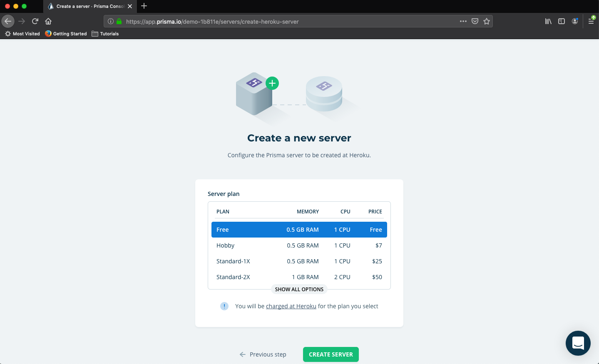
Task: Expand SHOW ALL OPTIONS plan list
Action: tap(299, 289)
